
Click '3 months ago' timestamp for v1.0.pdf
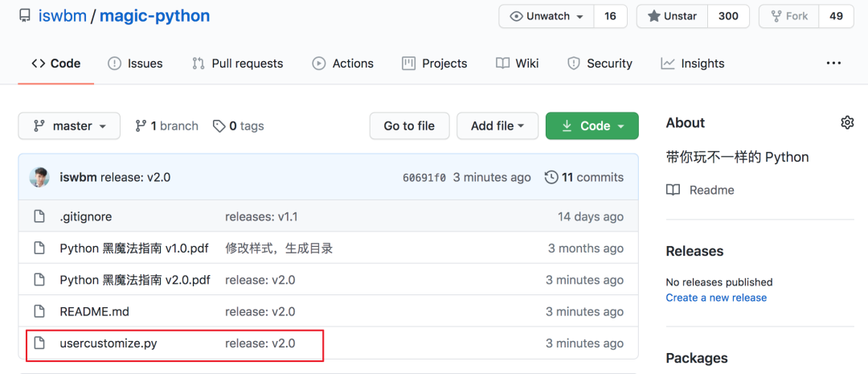(586, 249)
